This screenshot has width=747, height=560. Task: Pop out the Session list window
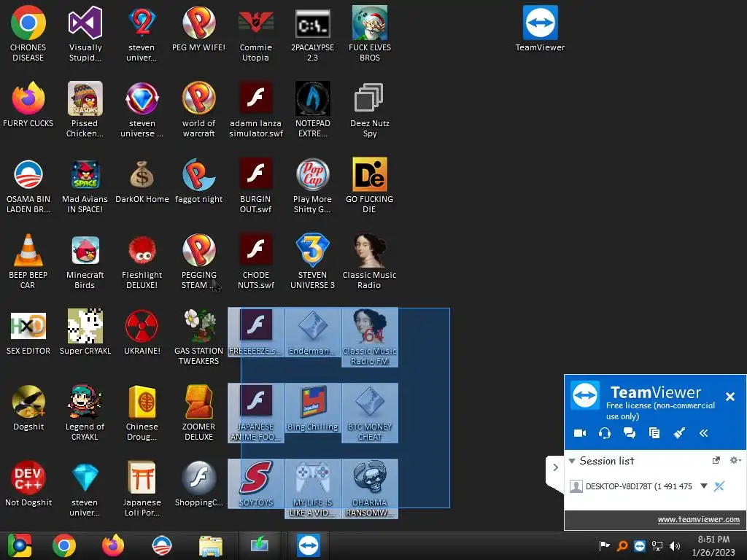click(x=716, y=460)
